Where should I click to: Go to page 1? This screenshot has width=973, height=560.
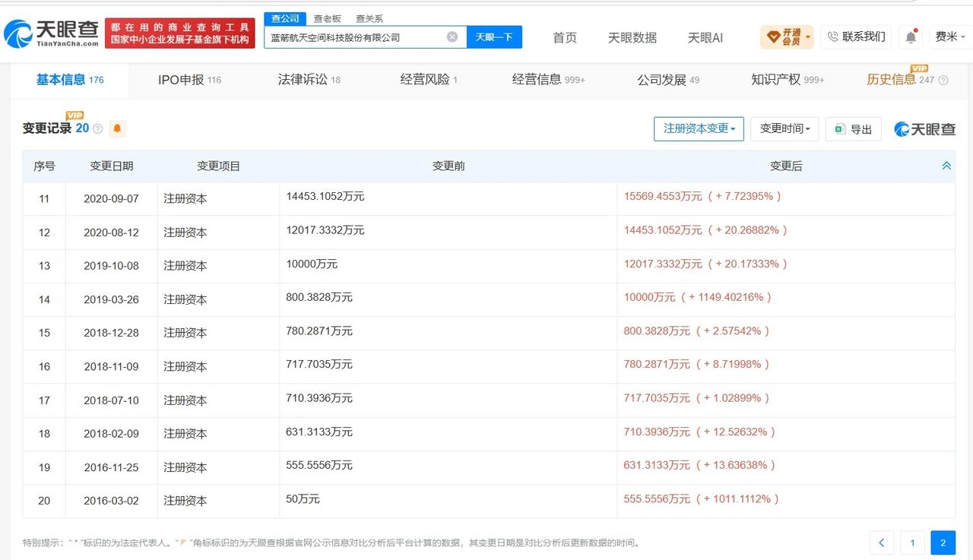pyautogui.click(x=912, y=543)
